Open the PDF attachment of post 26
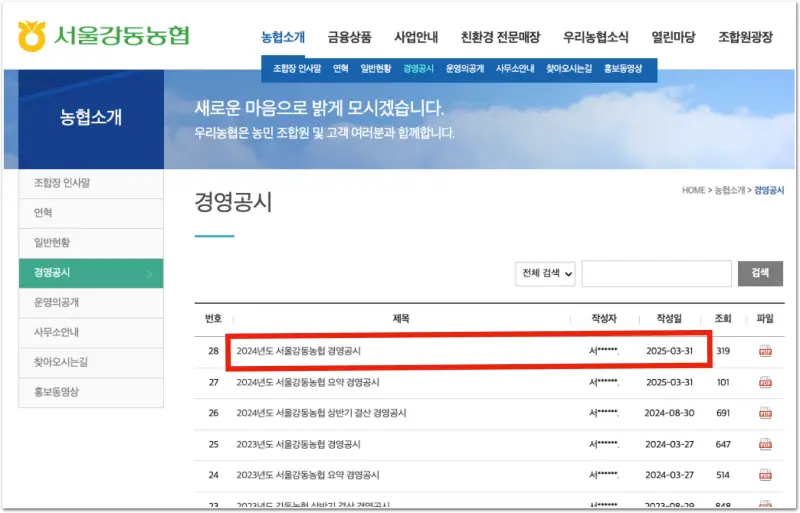Screen dimensions: 800x513 (765, 413)
